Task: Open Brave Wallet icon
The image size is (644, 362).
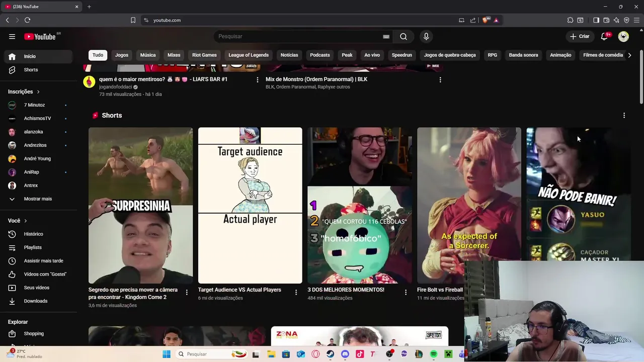Action: pos(606,20)
